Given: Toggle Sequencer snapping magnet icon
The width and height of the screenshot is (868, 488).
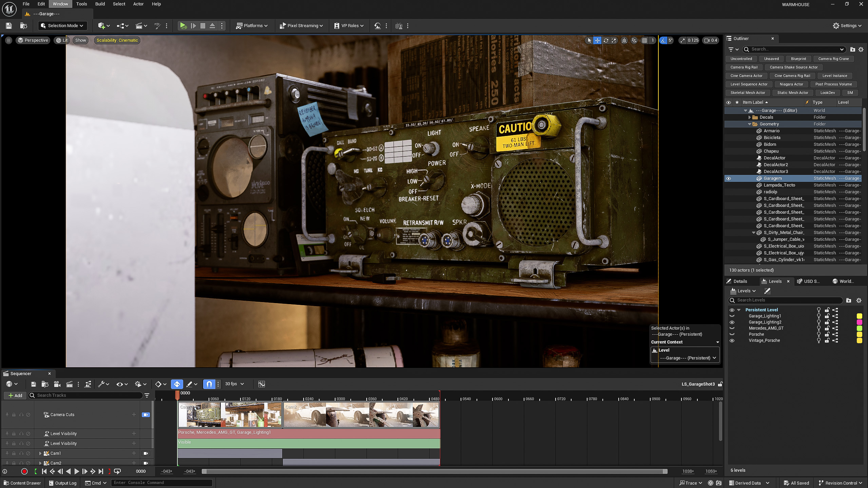Looking at the screenshot, I should click(209, 384).
